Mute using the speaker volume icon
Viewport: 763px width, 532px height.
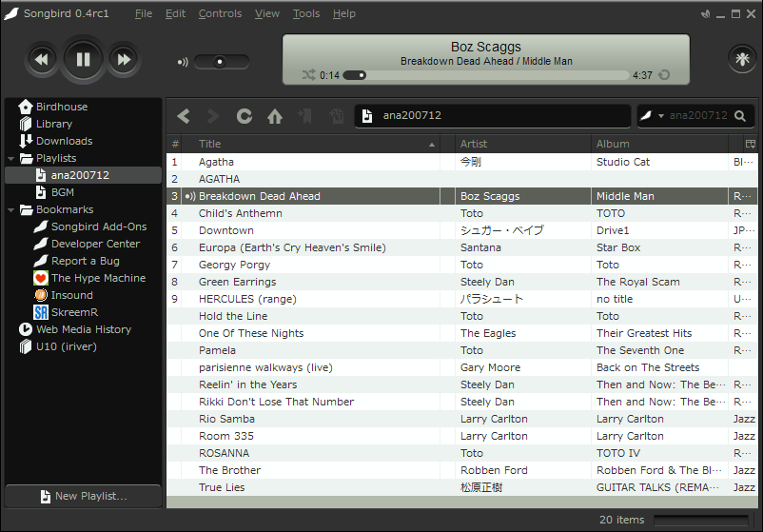click(x=183, y=62)
